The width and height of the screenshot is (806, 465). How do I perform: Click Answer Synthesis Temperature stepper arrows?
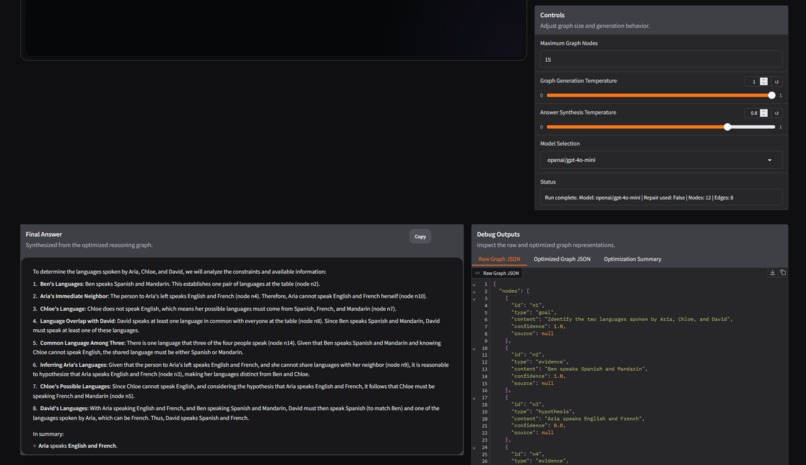click(x=764, y=113)
